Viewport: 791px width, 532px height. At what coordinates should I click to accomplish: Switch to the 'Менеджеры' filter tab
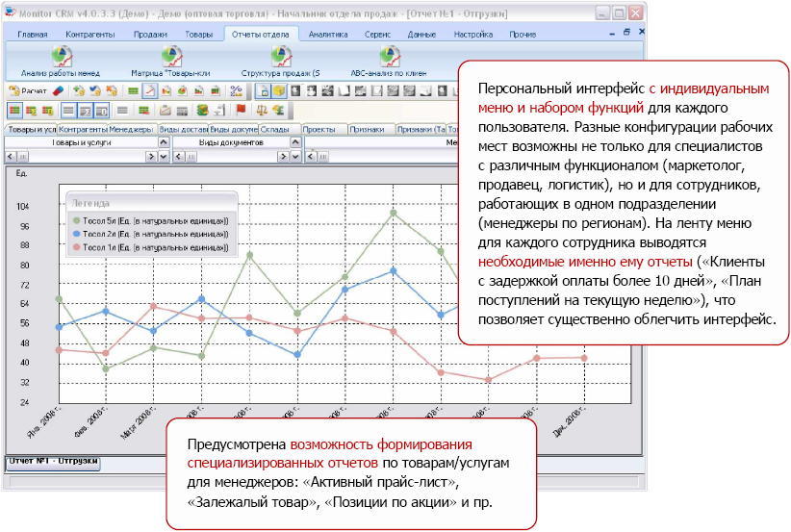point(132,130)
